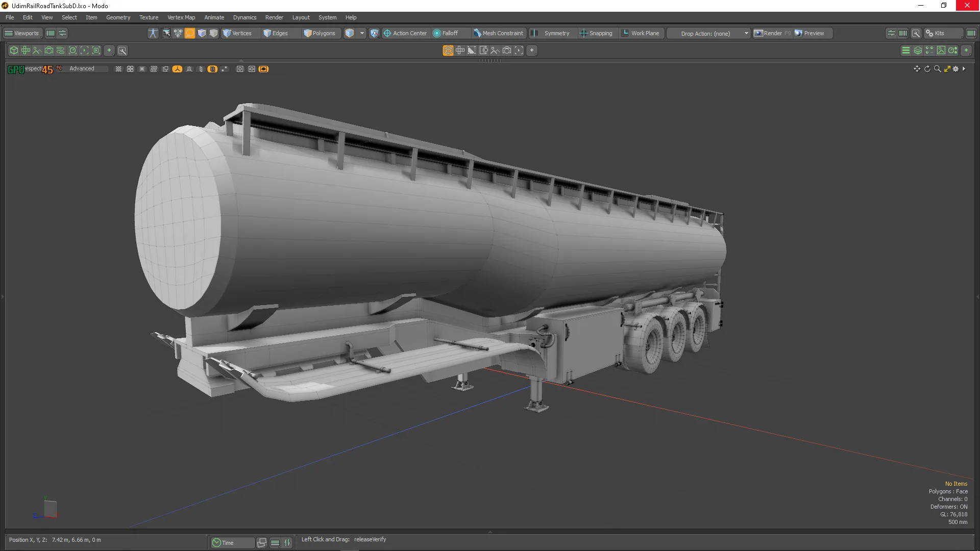
Task: Select the orange cube tool in center toolbar
Action: click(448, 51)
